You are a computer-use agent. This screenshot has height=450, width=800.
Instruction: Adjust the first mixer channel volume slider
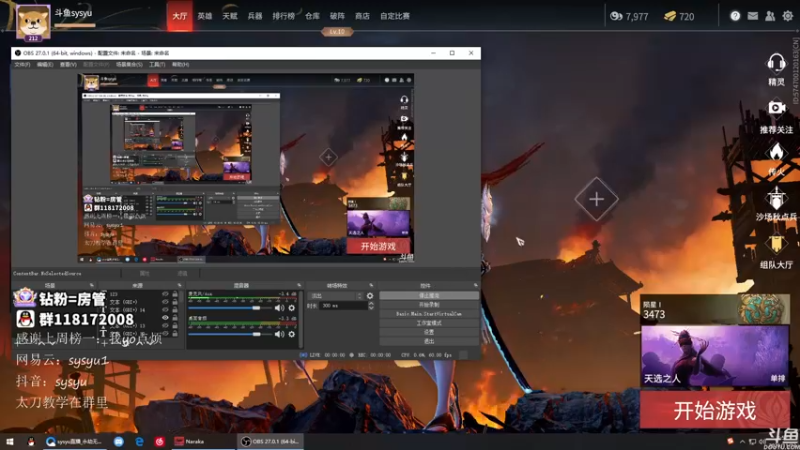(230, 308)
